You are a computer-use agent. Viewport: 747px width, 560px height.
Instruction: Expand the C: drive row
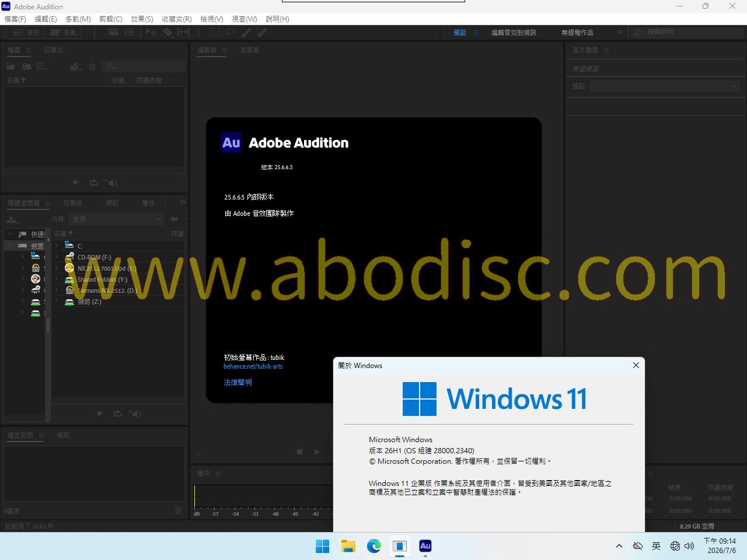[57, 246]
